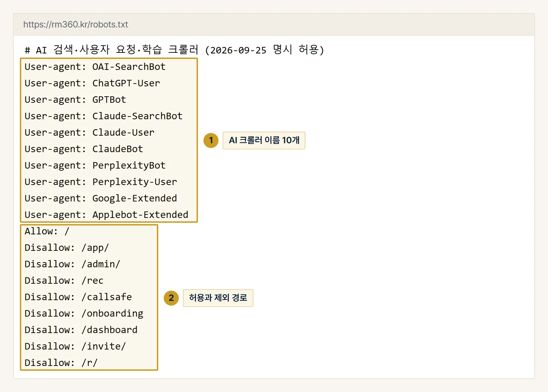Click the line 'User-agent: Claude-User'
The image size is (548, 392).
click(x=89, y=133)
